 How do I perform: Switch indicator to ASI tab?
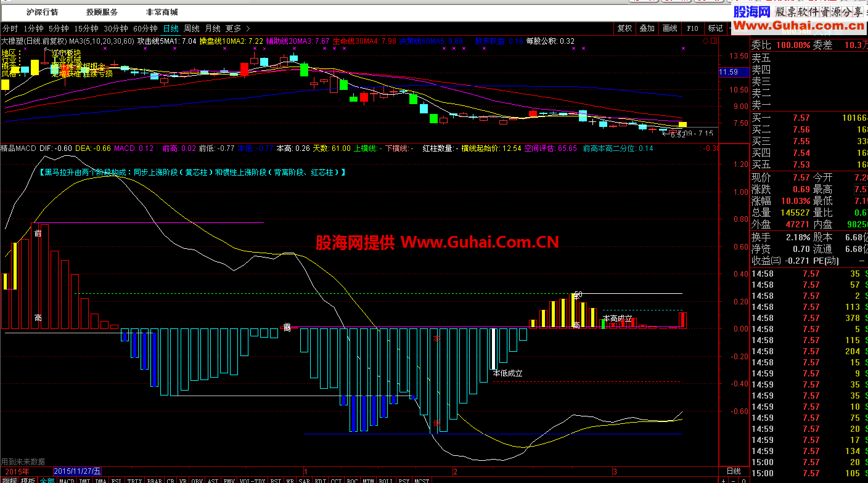pos(213,479)
